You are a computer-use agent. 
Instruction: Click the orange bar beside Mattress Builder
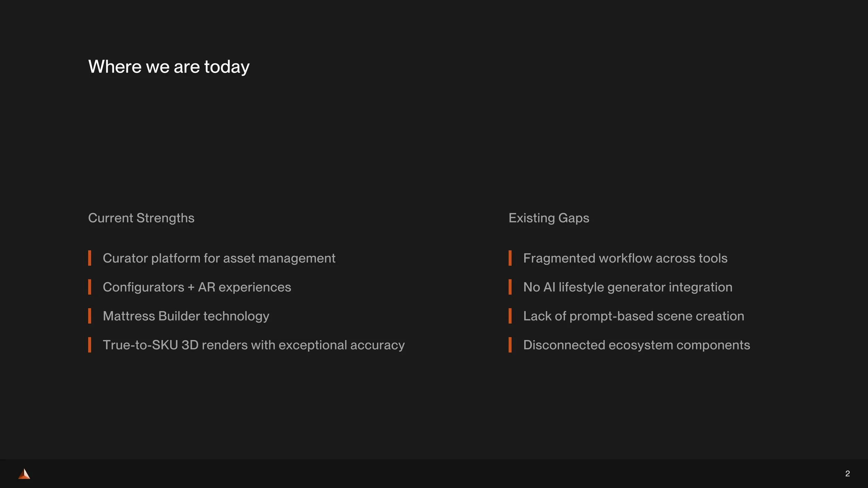90,316
